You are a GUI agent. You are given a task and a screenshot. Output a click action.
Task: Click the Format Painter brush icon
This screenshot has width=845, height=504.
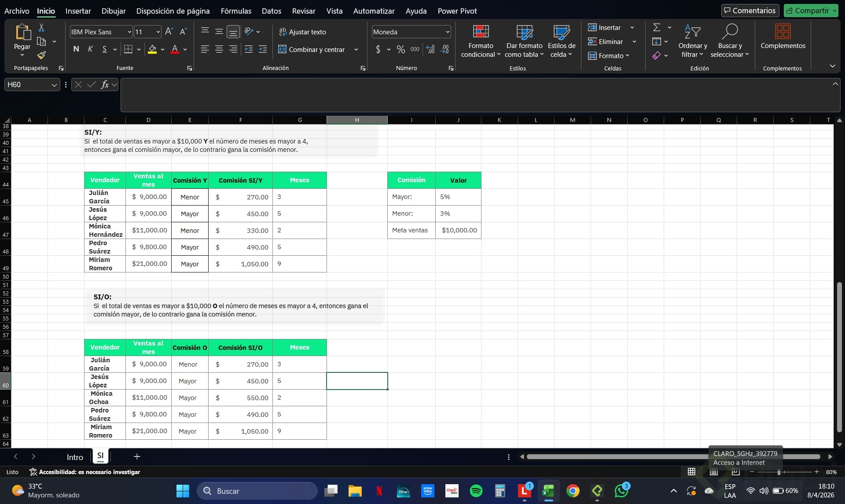point(41,55)
